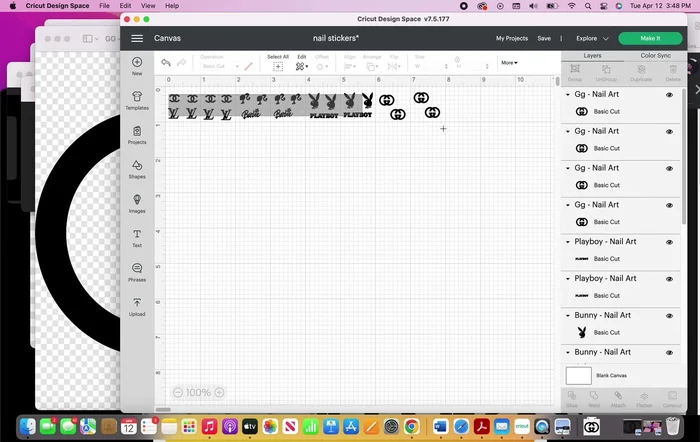Click the UnGroup icon in the Layers panel
700x442 pixels.
click(606, 72)
